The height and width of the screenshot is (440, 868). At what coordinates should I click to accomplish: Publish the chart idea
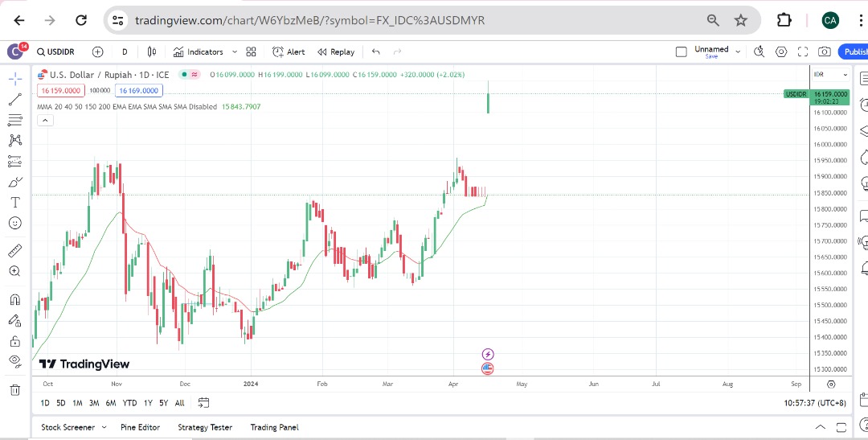854,52
